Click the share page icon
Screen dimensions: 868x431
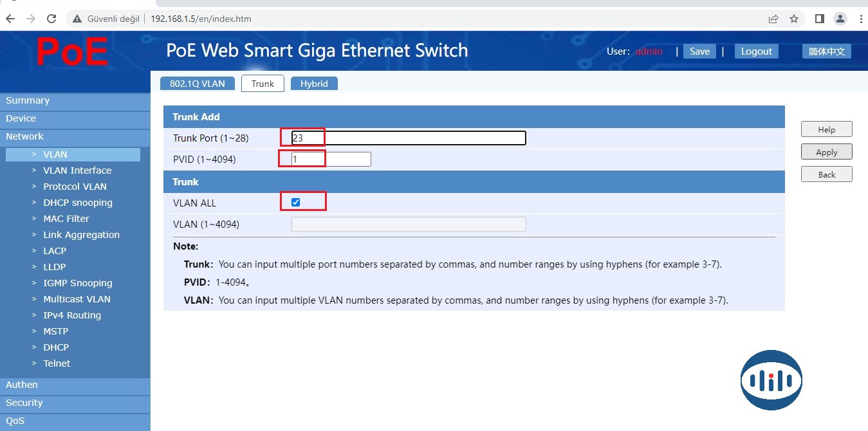pos(773,19)
